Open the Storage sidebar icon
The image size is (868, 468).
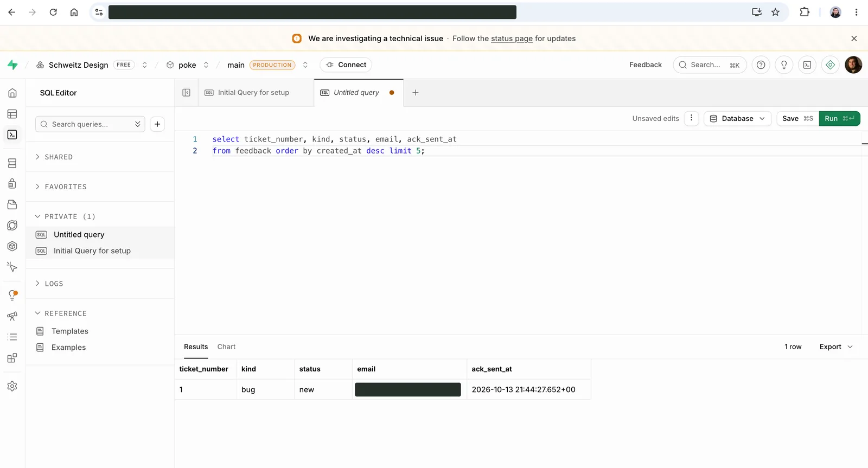(12, 204)
